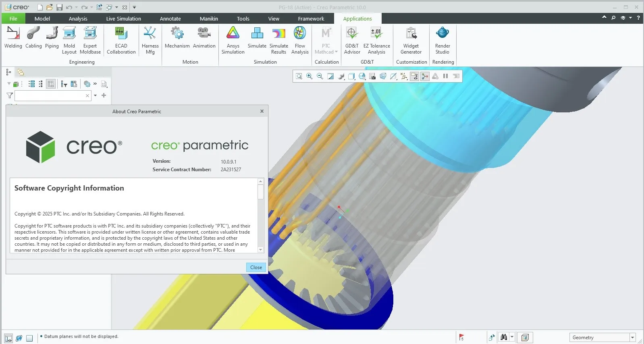Add a filter with the plus button

tap(104, 95)
